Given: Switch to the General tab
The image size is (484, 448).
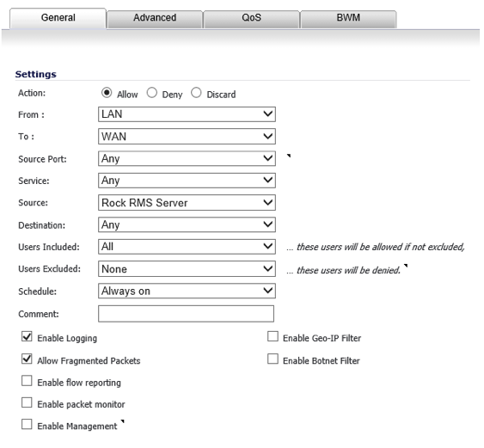Looking at the screenshot, I should pyautogui.click(x=58, y=18).
